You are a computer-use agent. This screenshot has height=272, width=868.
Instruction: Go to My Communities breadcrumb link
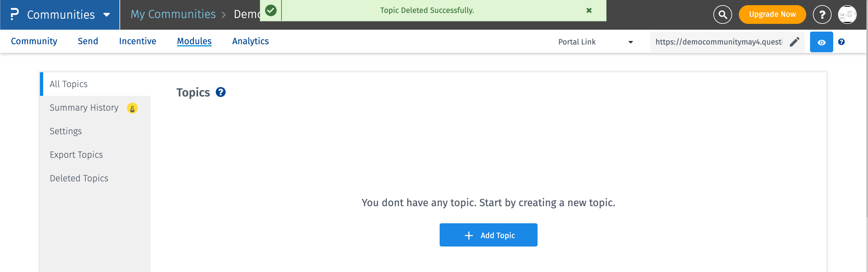coord(173,14)
